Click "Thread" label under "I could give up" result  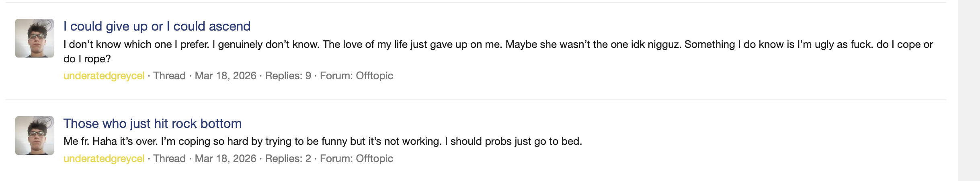169,76
